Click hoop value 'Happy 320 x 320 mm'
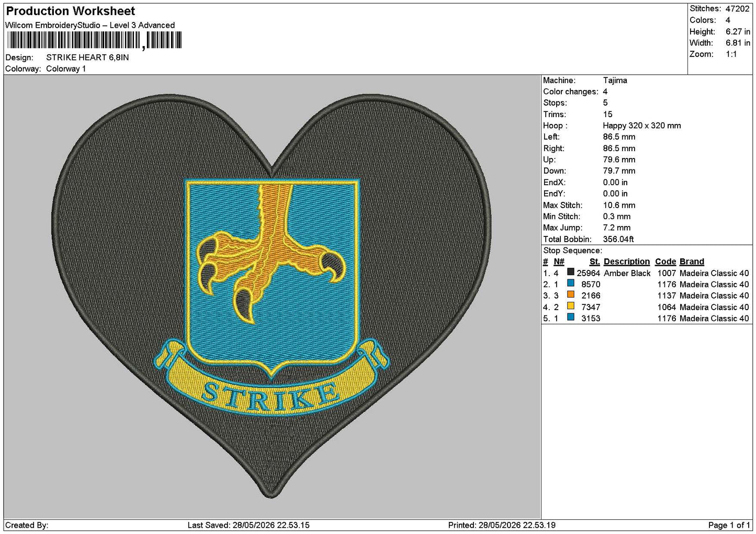The image size is (756, 534). click(642, 126)
